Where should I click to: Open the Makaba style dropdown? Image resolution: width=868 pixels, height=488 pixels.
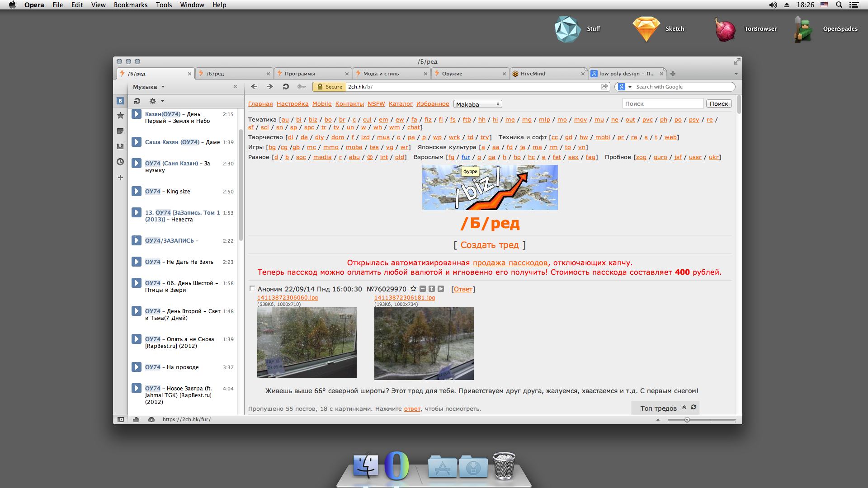(478, 104)
